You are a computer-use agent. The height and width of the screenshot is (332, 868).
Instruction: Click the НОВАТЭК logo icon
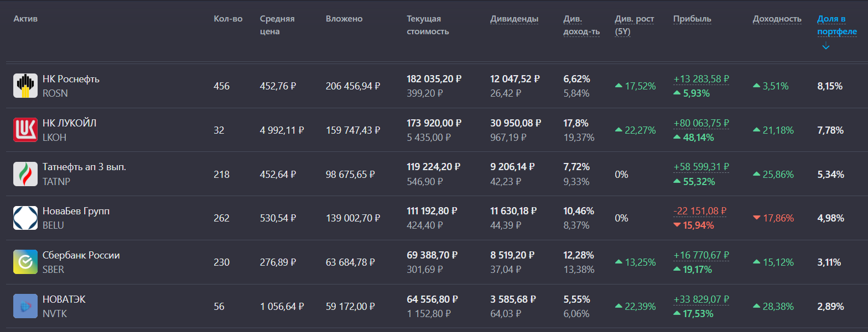click(x=25, y=305)
